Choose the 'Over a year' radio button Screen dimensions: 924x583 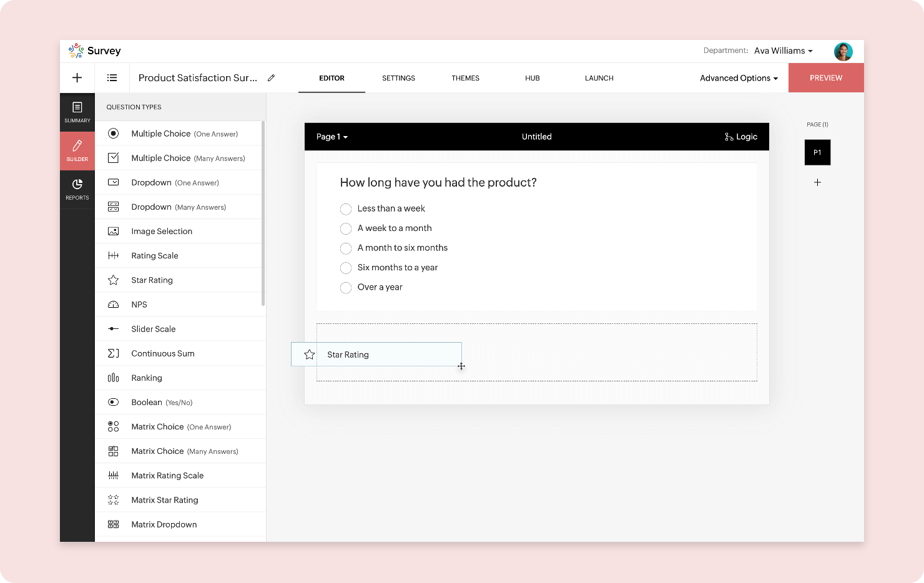click(346, 288)
